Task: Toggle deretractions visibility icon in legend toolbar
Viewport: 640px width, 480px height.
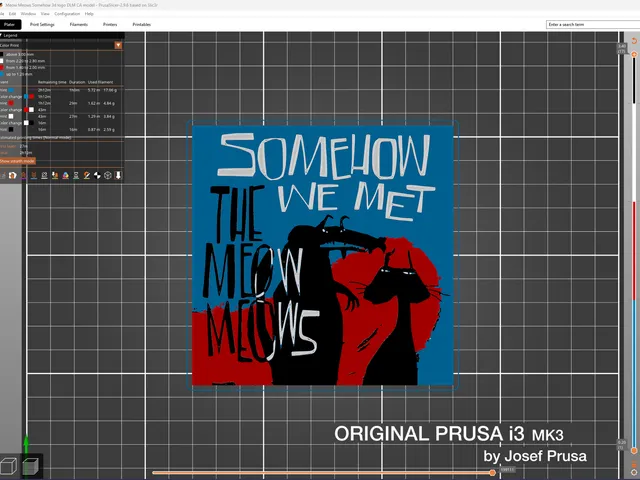Action: 33,175
